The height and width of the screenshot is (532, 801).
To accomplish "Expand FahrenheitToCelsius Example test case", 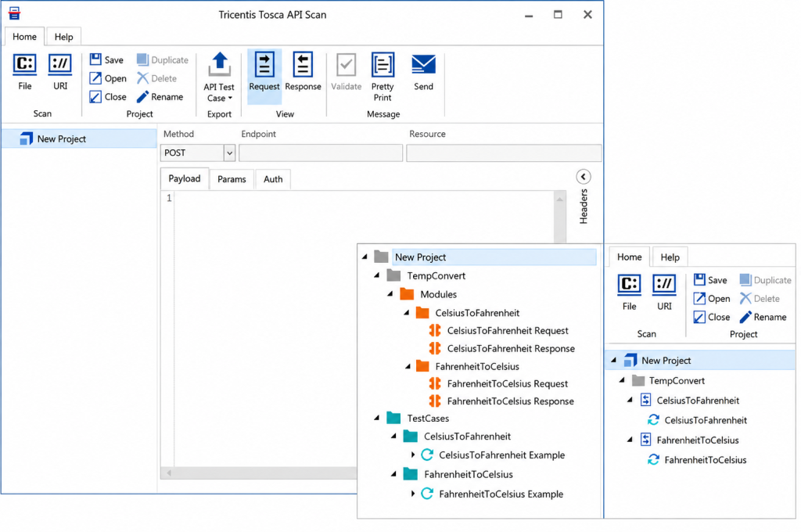I will 413,494.
